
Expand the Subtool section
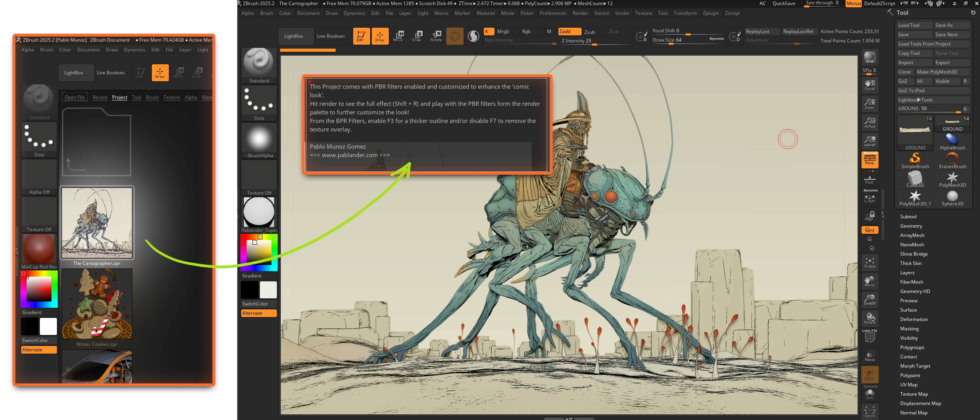[908, 216]
